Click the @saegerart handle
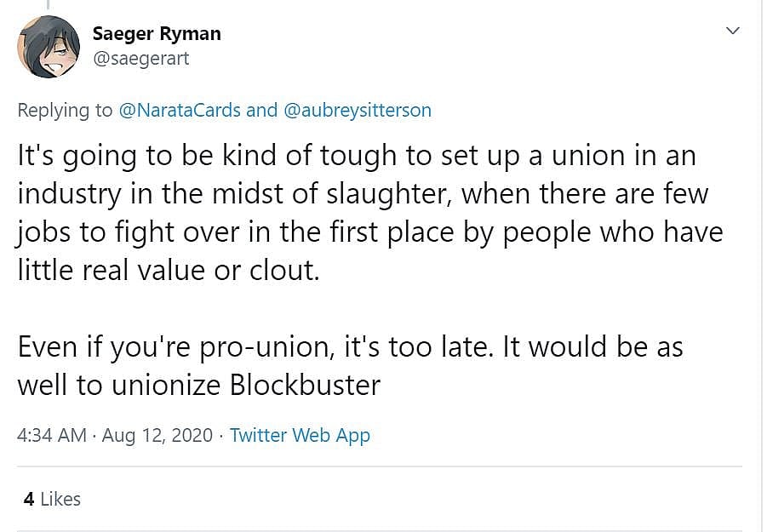The width and height of the screenshot is (767, 532). tap(140, 58)
